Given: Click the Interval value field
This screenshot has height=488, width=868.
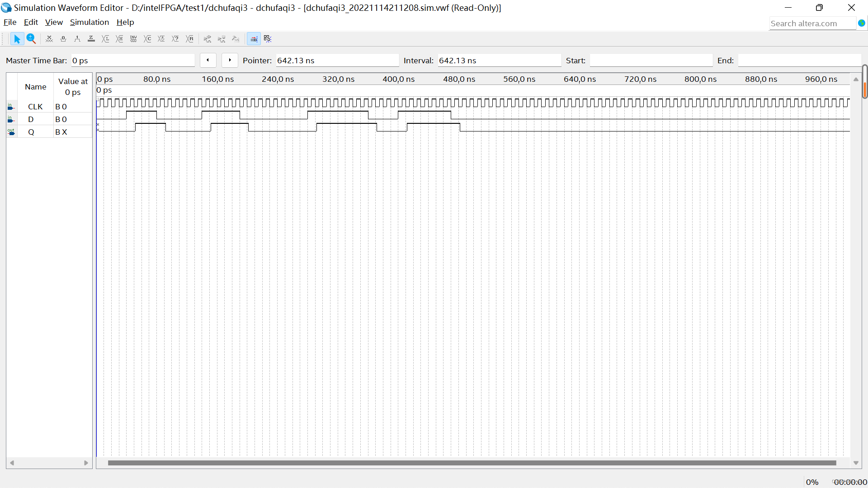Looking at the screenshot, I should click(x=499, y=61).
